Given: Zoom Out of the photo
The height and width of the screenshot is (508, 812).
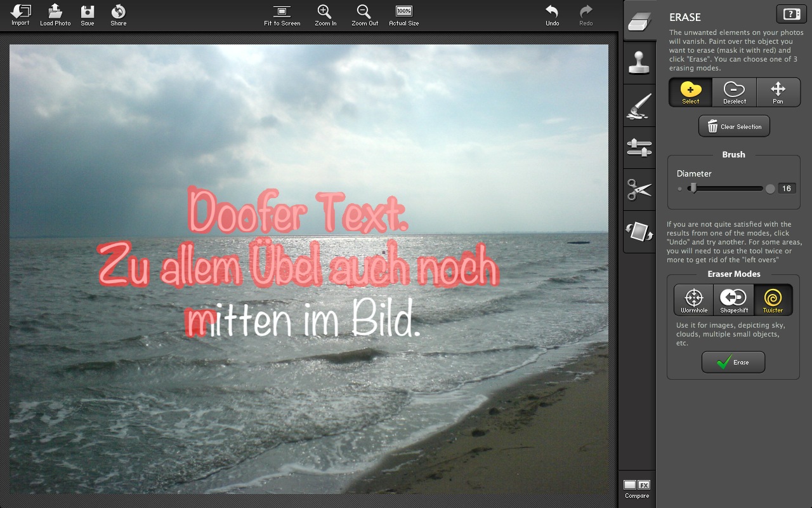Looking at the screenshot, I should click(x=364, y=15).
